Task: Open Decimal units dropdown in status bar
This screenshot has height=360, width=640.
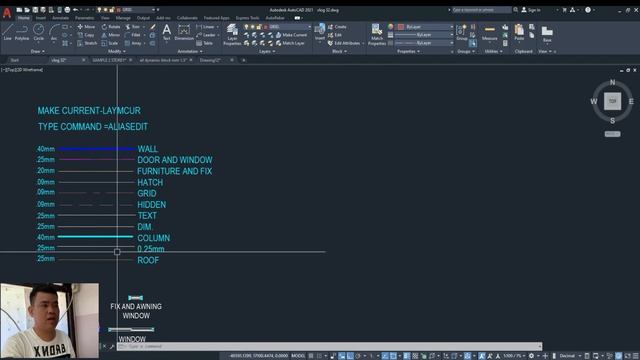Action: [570, 356]
